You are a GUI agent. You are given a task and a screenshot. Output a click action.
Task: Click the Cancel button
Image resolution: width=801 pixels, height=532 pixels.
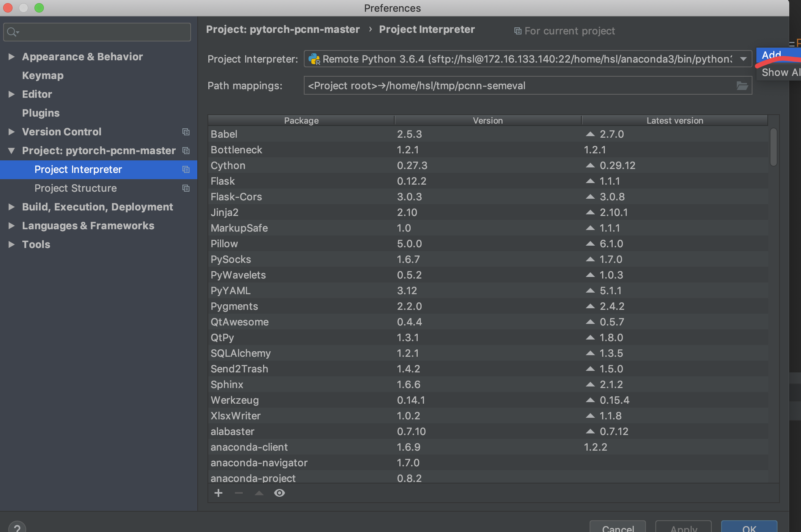618,527
